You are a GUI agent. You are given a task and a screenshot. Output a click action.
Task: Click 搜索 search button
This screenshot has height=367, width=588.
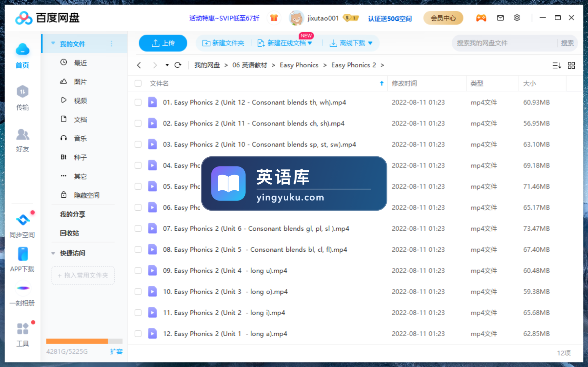coord(567,43)
